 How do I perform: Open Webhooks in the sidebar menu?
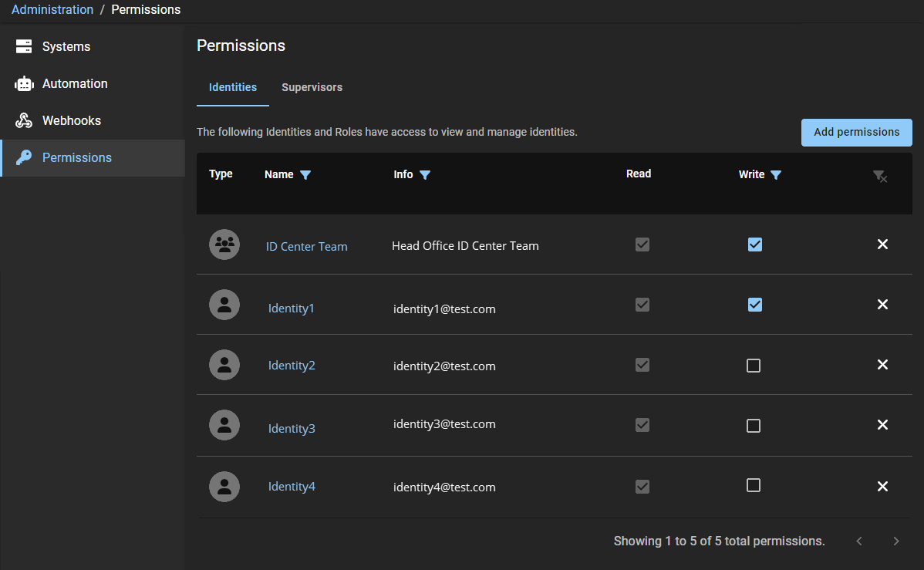pyautogui.click(x=93, y=121)
